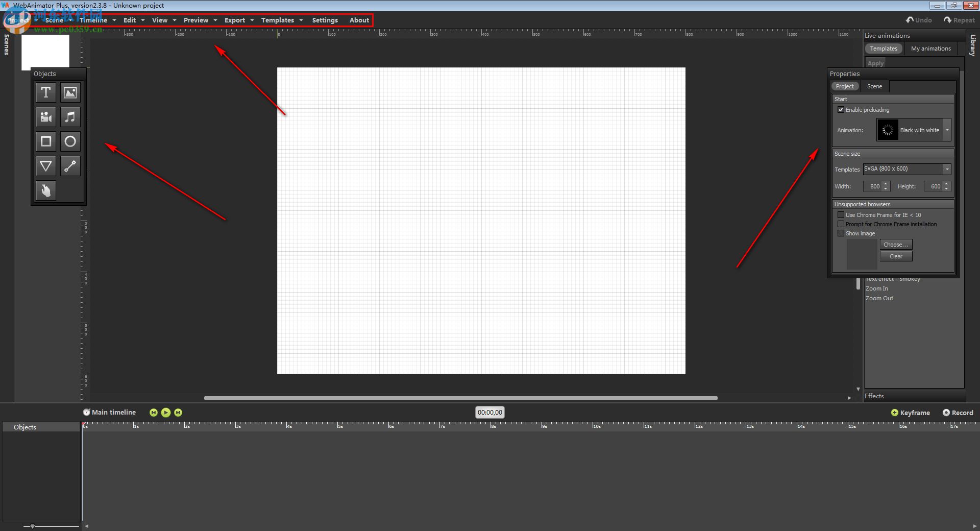Image resolution: width=980 pixels, height=531 pixels.
Task: Enable preloading in Start section
Action: 841,109
